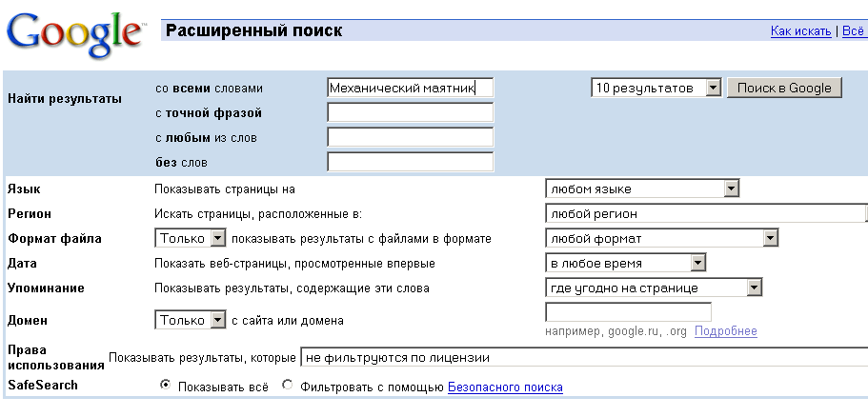
Task: Click the 'Права использования' label
Action: pyautogui.click(x=56, y=358)
